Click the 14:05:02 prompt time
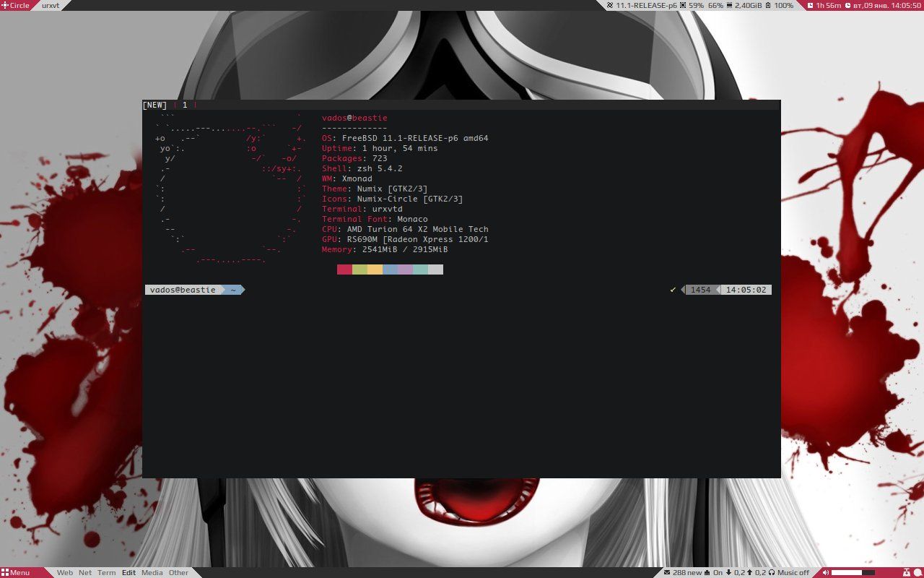The height and width of the screenshot is (578, 924). [746, 290]
